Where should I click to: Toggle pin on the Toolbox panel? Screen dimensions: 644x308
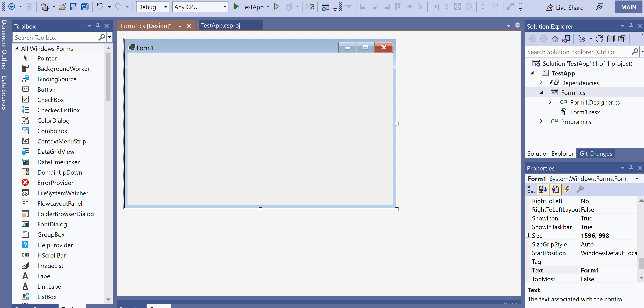(x=98, y=26)
